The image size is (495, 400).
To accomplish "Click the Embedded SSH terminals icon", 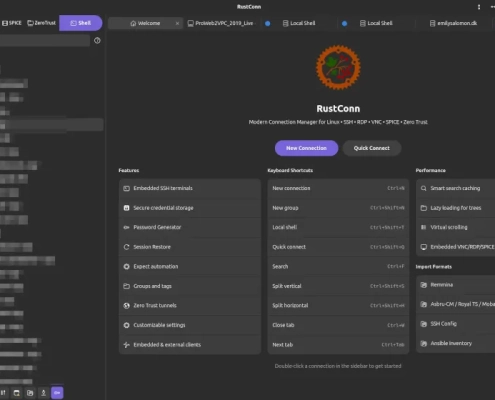I will pos(126,188).
